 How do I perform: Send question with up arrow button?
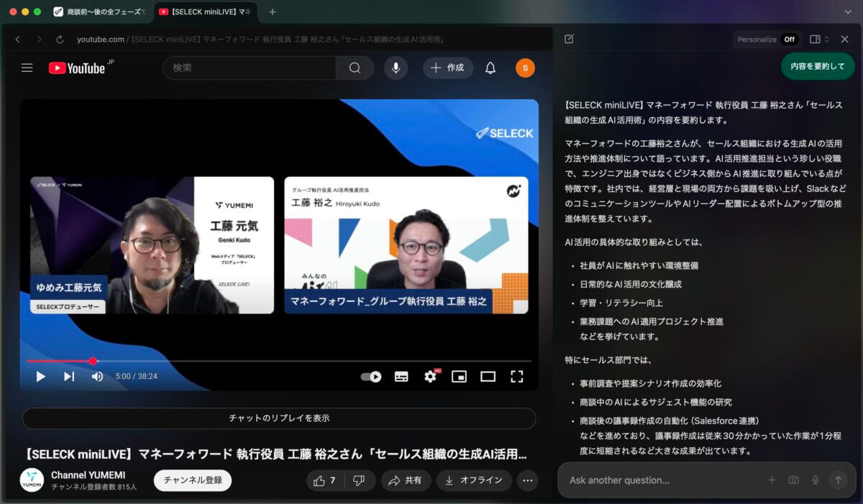click(837, 480)
